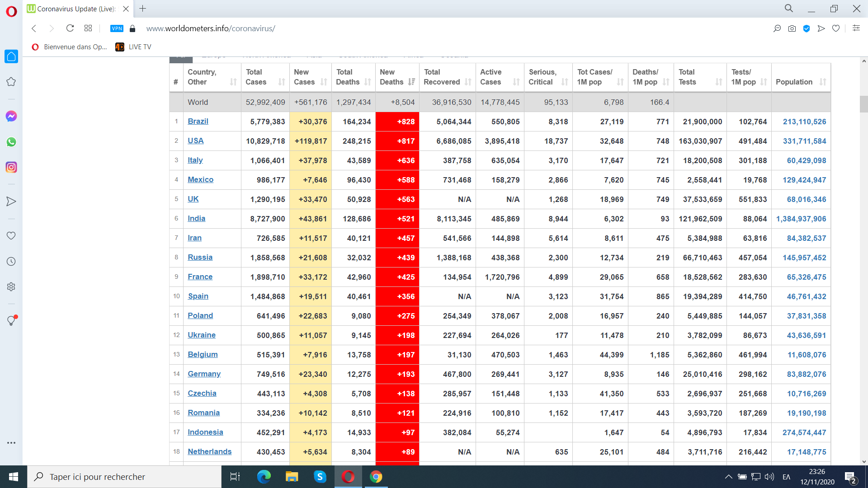Open Brazil population 213,110,526 link
This screenshot has height=488, width=868.
coord(805,122)
